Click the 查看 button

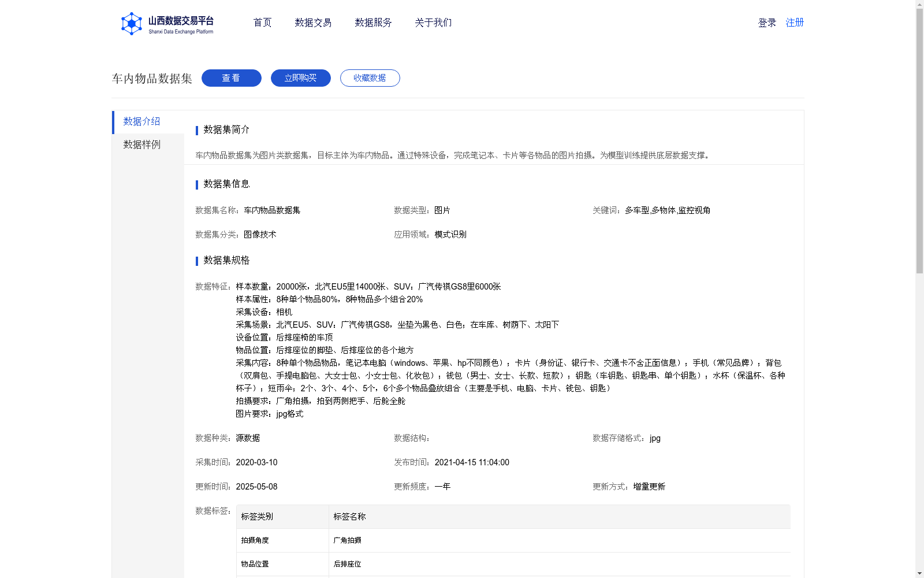click(x=232, y=78)
